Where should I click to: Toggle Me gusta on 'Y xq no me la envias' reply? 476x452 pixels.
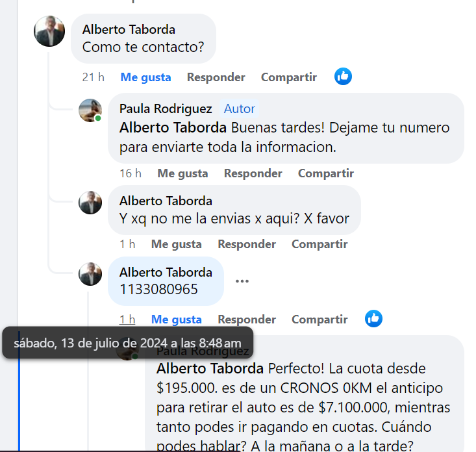coord(176,244)
